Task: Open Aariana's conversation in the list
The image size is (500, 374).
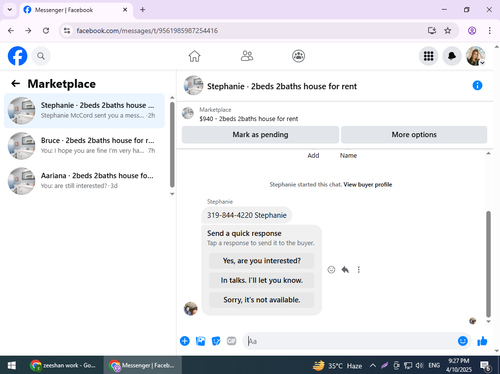Action: coord(84,181)
